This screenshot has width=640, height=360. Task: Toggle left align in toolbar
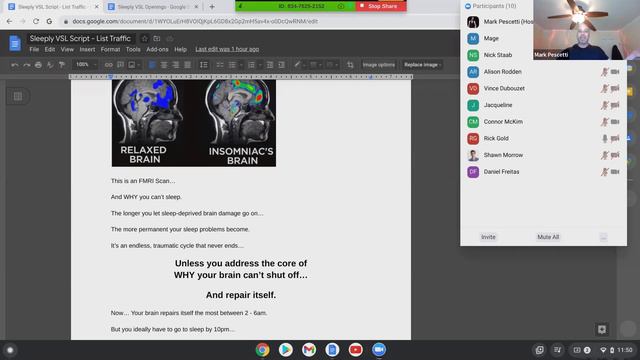coord(152,64)
